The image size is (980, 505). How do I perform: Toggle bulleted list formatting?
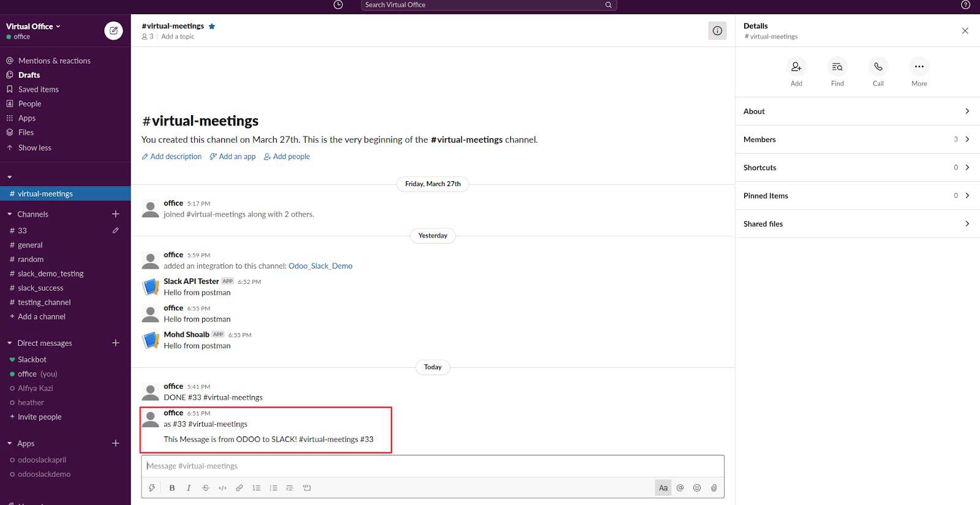[x=273, y=488]
